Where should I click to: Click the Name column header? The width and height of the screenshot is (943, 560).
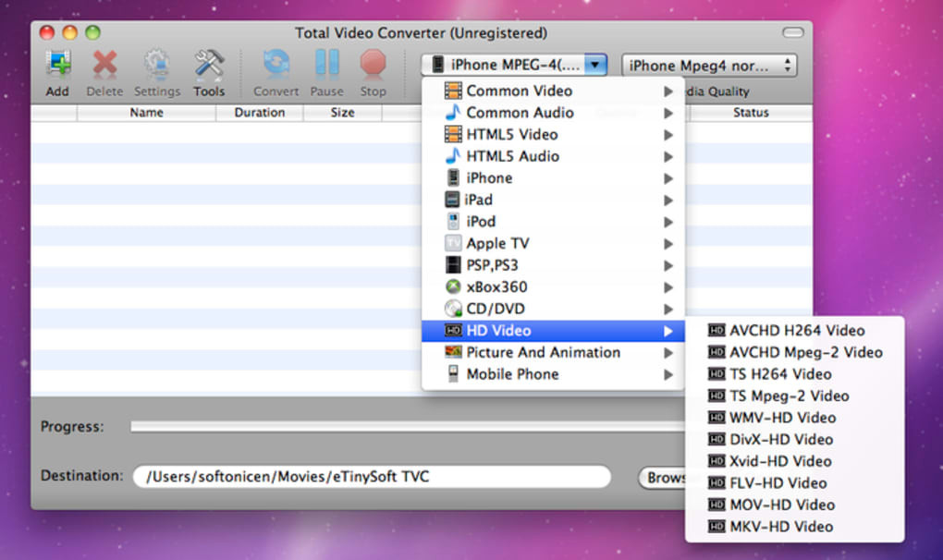point(146,113)
